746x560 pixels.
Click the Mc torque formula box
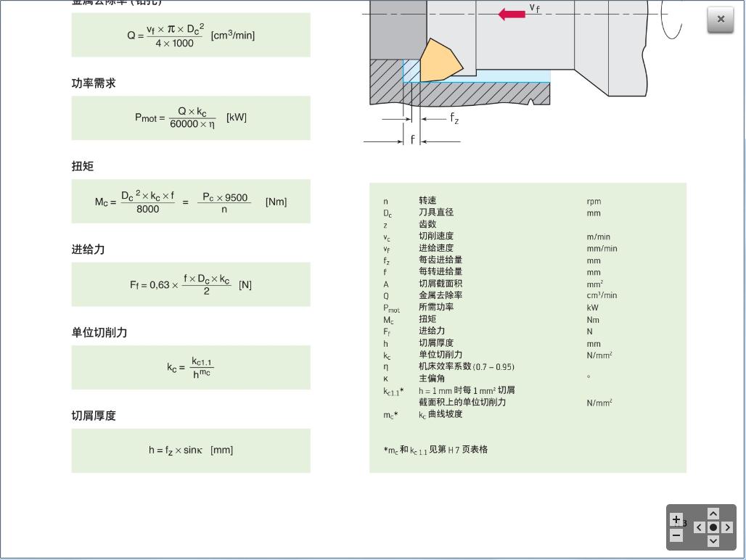(x=191, y=201)
